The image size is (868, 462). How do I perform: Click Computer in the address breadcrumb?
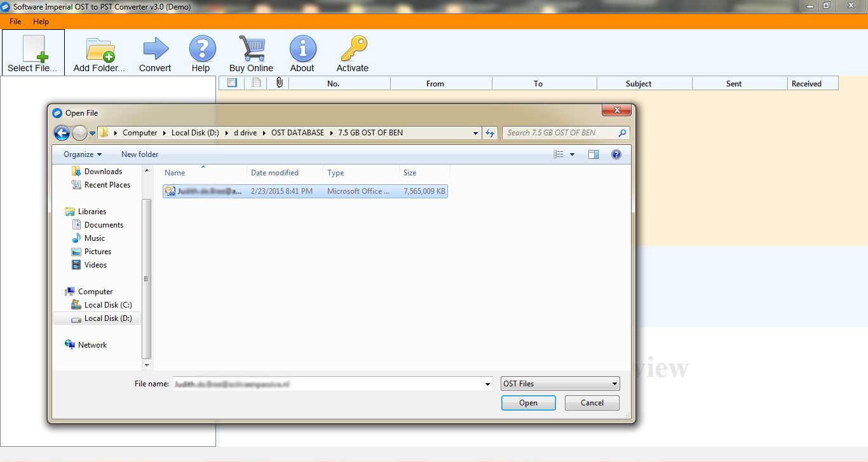click(140, 133)
